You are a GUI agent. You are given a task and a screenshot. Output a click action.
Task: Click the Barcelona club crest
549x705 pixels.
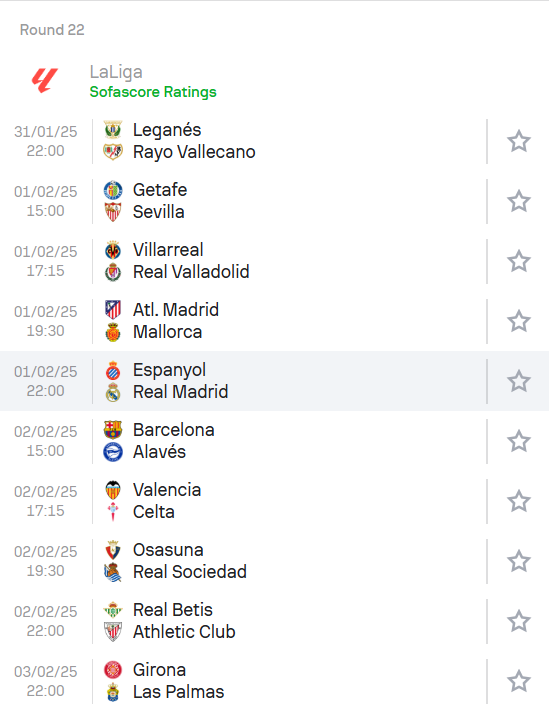113,430
